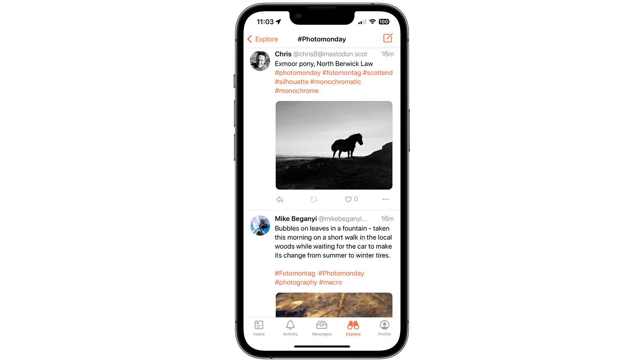Tap the Profile person icon
The height and width of the screenshot is (362, 644).
click(384, 326)
